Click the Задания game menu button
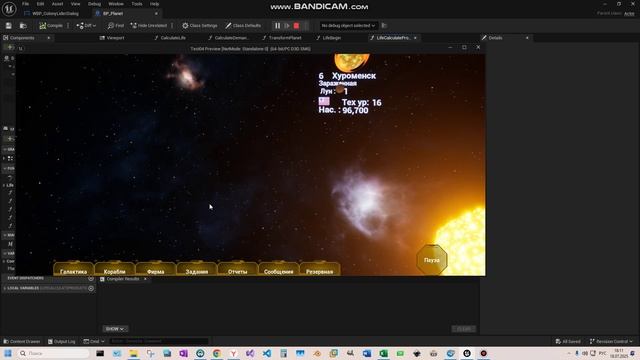The width and height of the screenshot is (640, 360). pos(197,269)
